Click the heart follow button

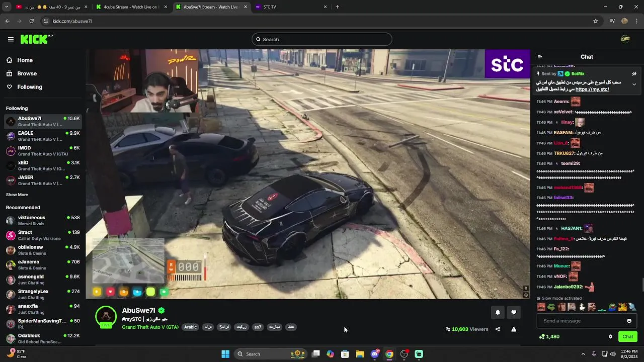coord(514,312)
